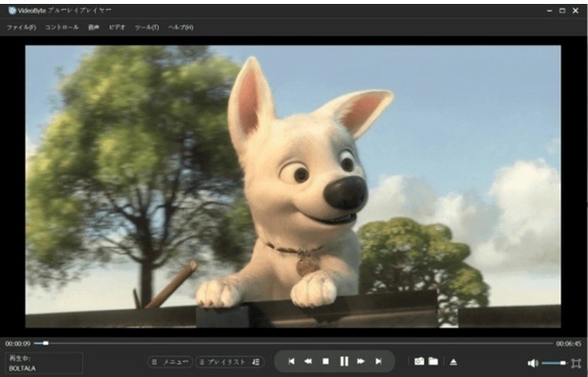Image resolution: width=588 pixels, height=377 pixels.
Task: Click the VideoByte logo in title bar
Action: (13, 11)
